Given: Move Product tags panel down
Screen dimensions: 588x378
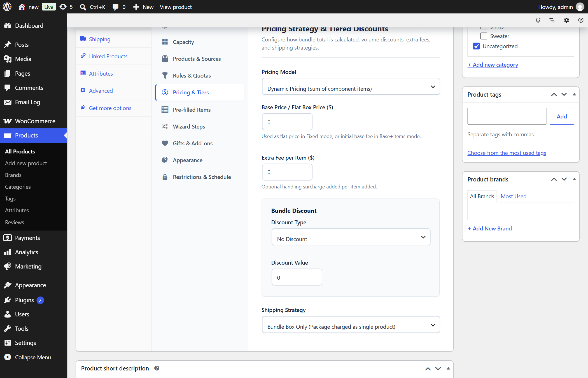Looking at the screenshot, I should pyautogui.click(x=564, y=95).
